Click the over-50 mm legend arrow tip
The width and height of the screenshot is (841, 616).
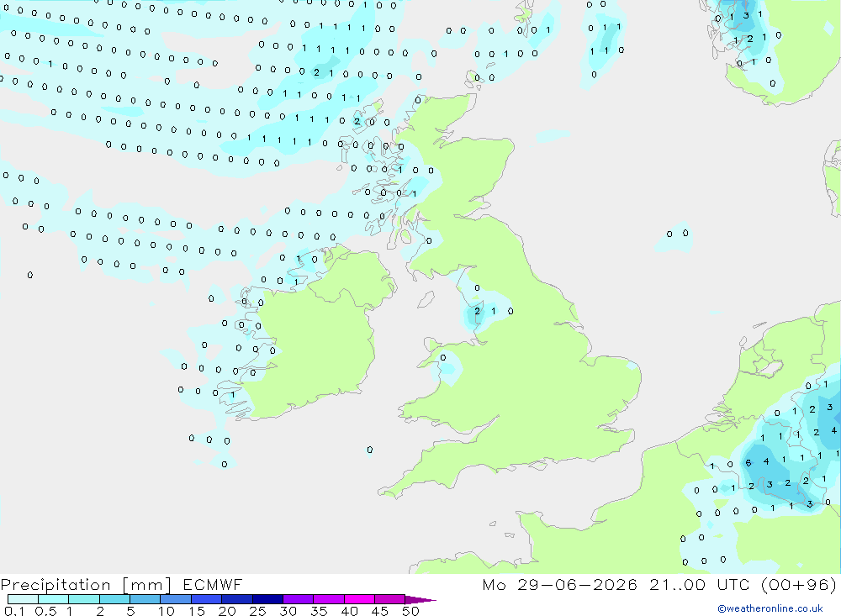coord(421,600)
